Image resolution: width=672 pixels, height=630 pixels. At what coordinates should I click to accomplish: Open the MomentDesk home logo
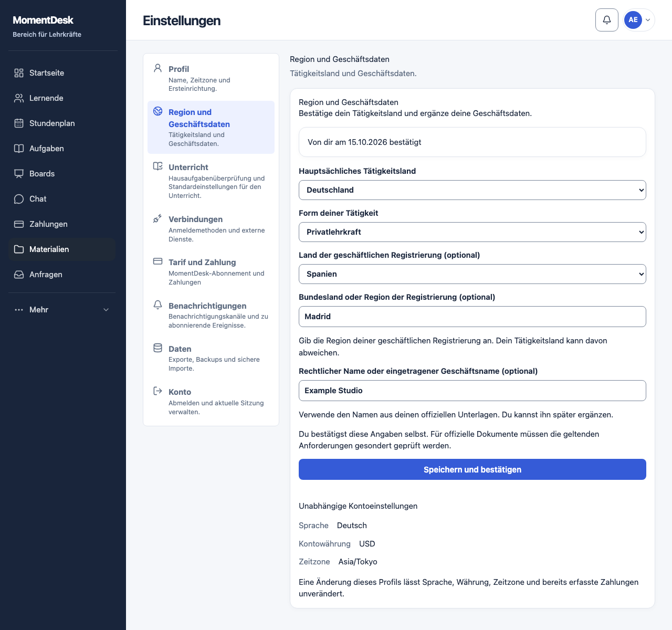pos(43,20)
